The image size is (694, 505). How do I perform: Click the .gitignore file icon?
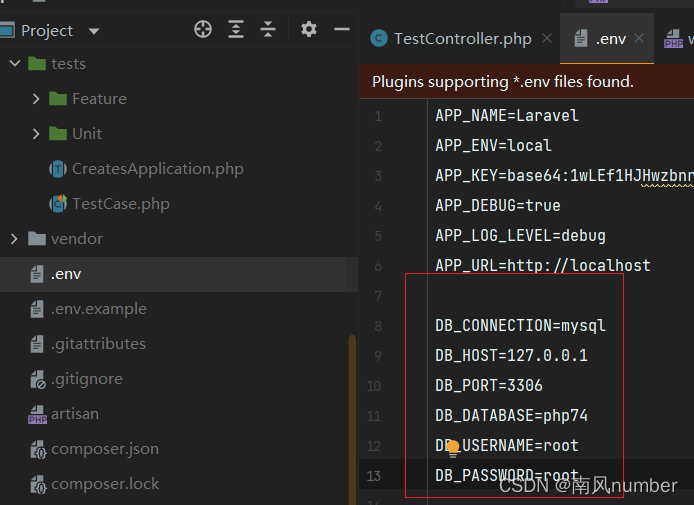coord(38,380)
